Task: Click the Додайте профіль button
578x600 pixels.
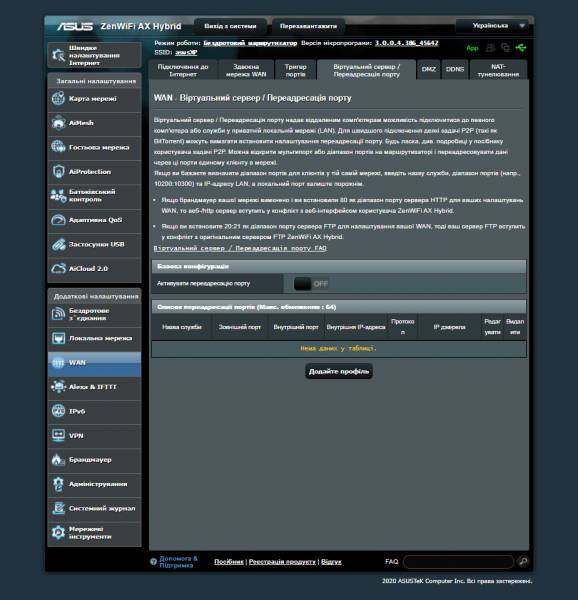Action: click(339, 371)
